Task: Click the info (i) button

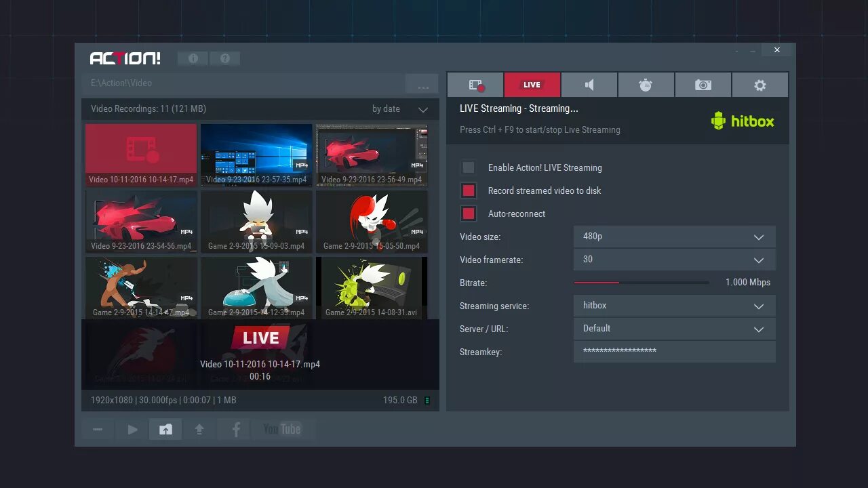Action: pos(193,58)
